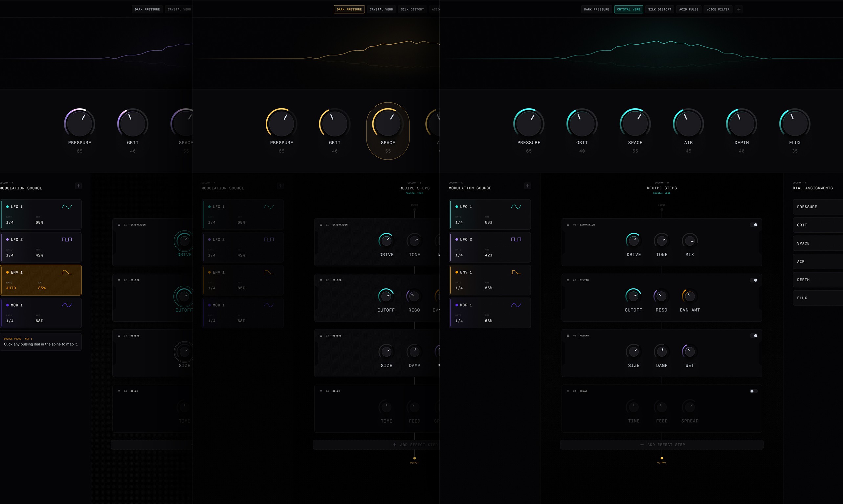
Task: Click yellow output node below full Add Effect Step
Action: coord(661,458)
